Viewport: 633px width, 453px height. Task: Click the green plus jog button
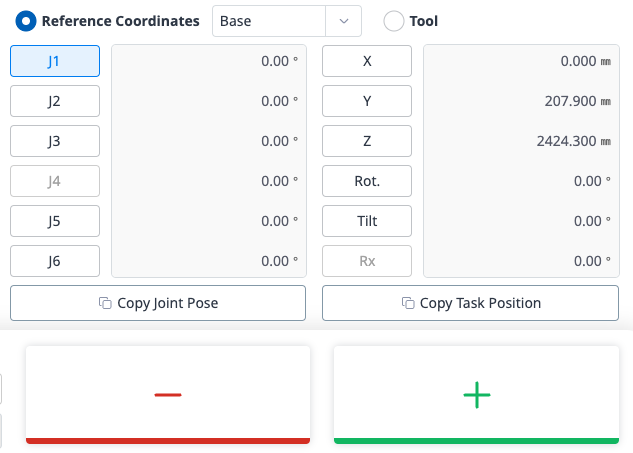(477, 395)
